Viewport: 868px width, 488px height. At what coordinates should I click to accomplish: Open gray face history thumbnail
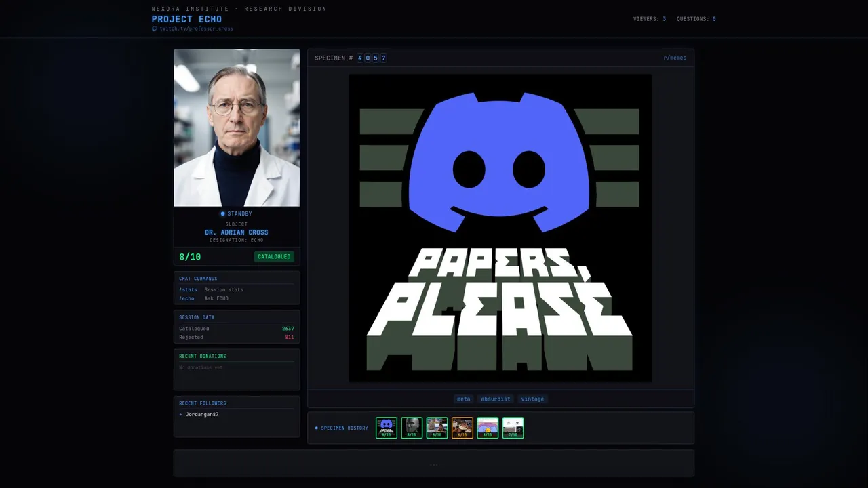[x=412, y=428]
